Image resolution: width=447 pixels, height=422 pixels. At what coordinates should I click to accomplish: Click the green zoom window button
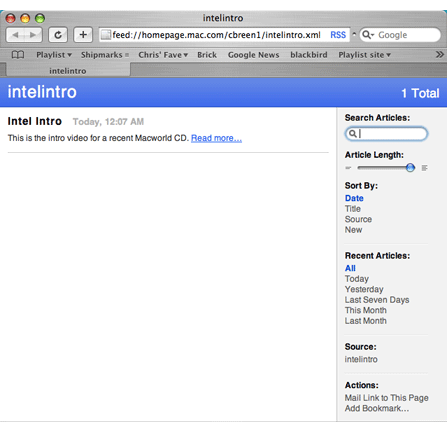[x=40, y=18]
